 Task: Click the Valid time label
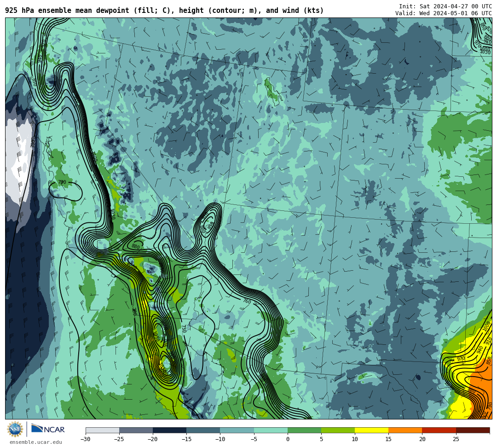click(444, 13)
